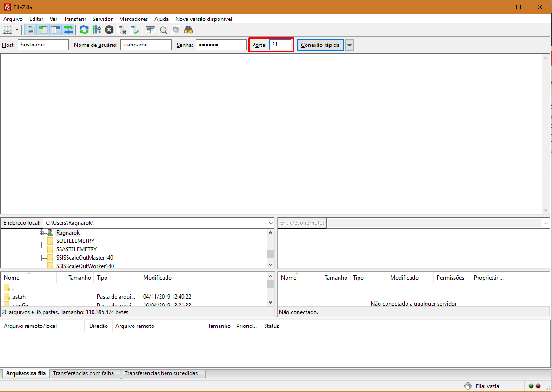Click the Conexão rápida button
The image size is (552, 392).
(320, 45)
